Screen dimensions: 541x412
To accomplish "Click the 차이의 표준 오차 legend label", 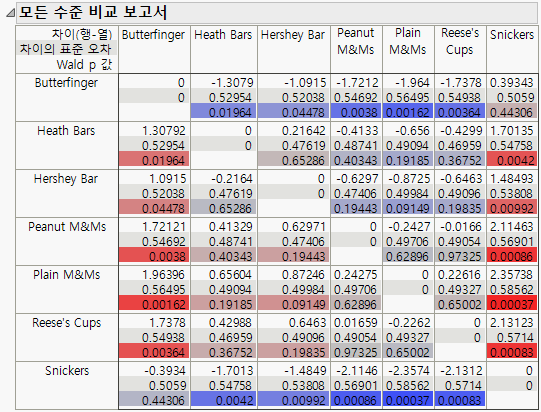I will point(66,49).
